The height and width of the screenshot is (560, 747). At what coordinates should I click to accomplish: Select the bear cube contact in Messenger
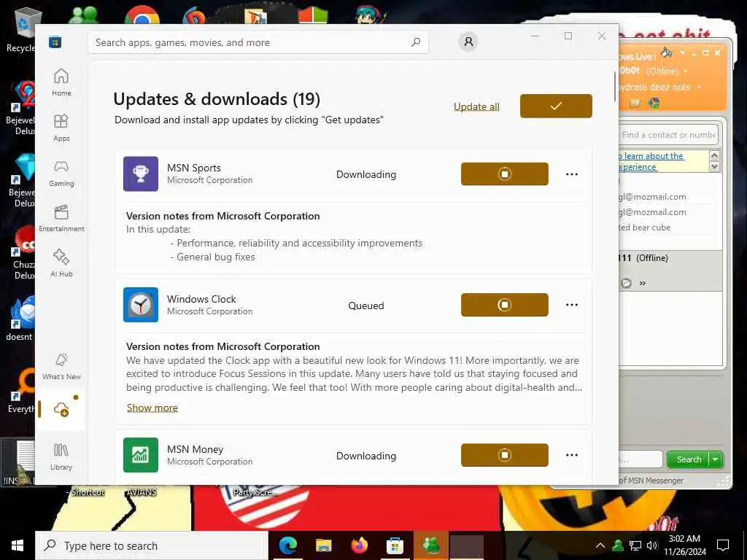tap(646, 227)
